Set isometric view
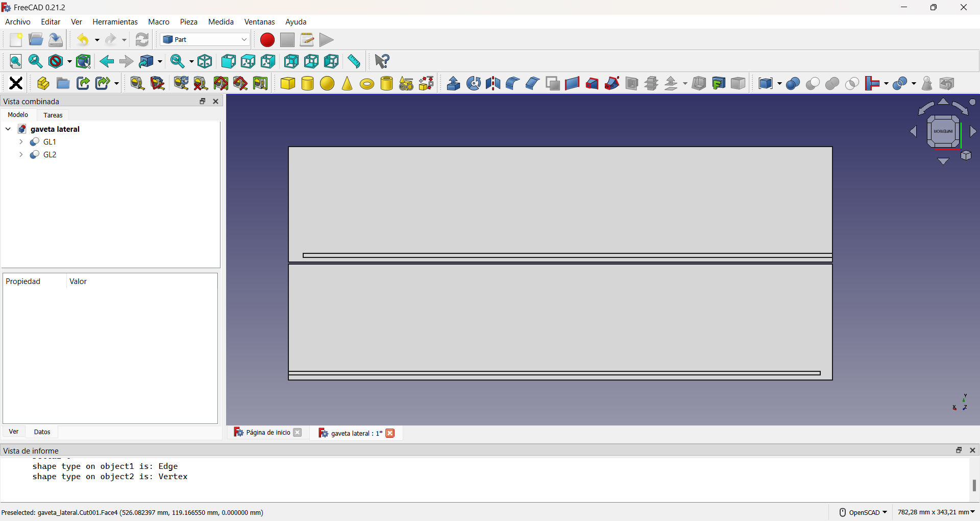Screen dimensions: 980x521 (205, 61)
